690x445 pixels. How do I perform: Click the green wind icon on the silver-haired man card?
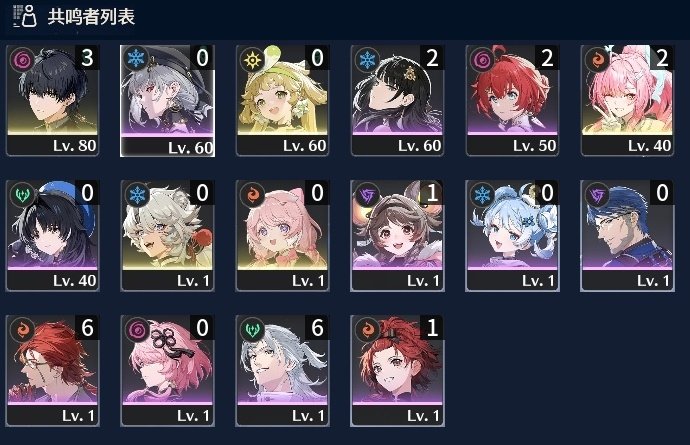(252, 329)
